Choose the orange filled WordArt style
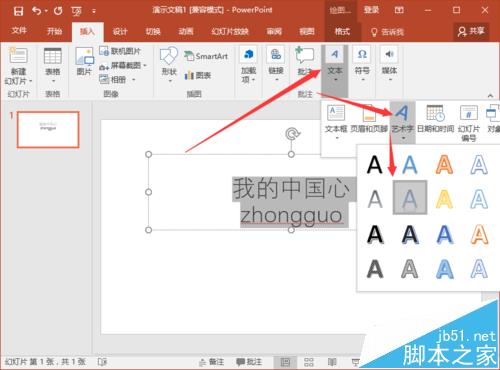The width and height of the screenshot is (500, 370). pos(444,164)
